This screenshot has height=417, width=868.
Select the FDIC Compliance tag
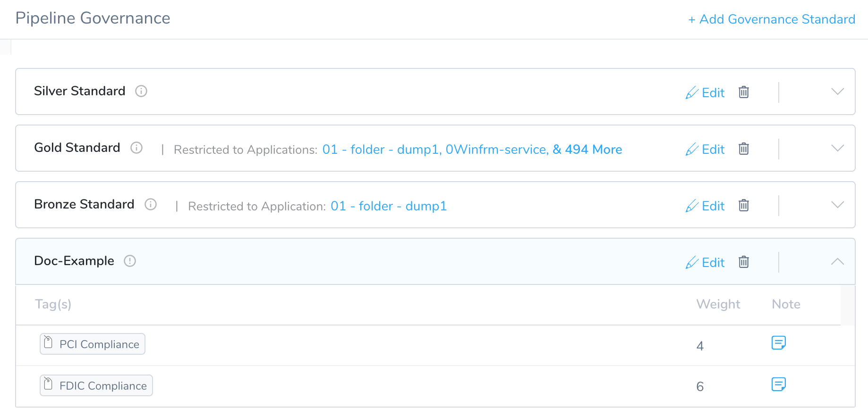[96, 385]
